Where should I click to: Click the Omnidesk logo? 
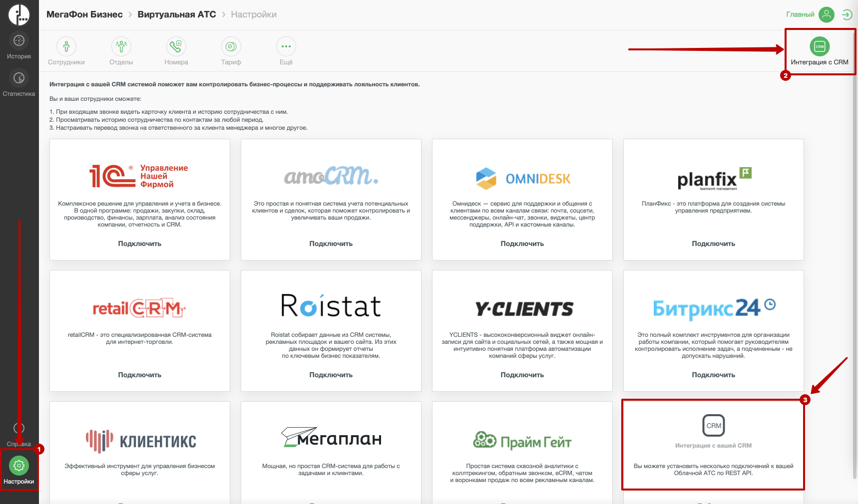coord(523,179)
